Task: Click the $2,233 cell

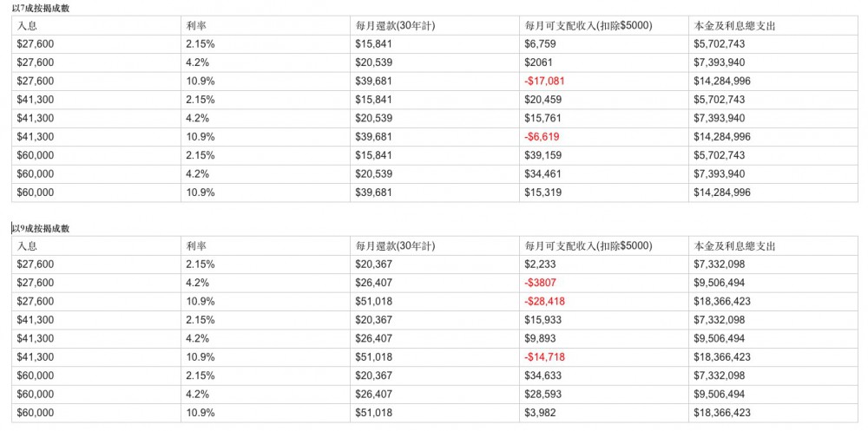Action: click(x=539, y=264)
